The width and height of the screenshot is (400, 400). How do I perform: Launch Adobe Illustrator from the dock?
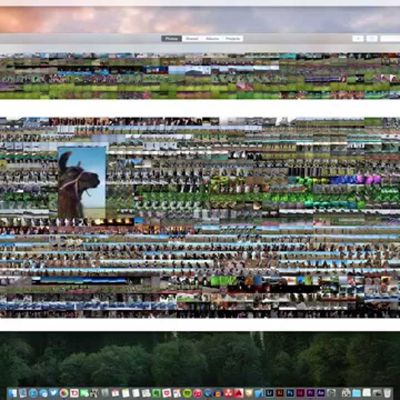point(280,393)
